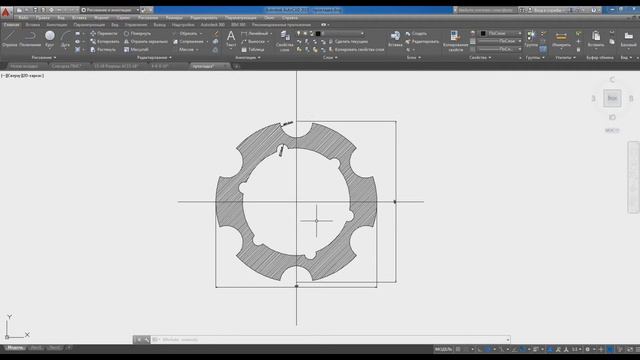Screen dimensions: 640x360
Task: Switch to the Управление ribbon tab
Action: pyautogui.click(x=136, y=24)
